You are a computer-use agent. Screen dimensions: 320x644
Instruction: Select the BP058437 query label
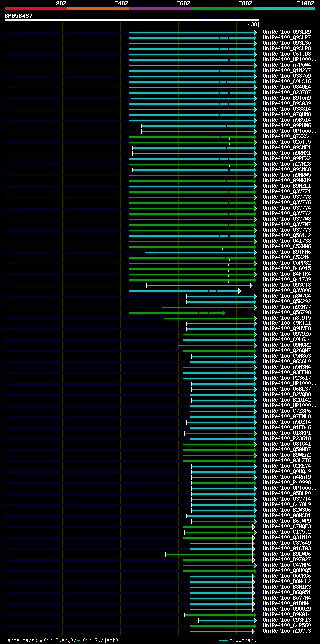[x=19, y=16]
